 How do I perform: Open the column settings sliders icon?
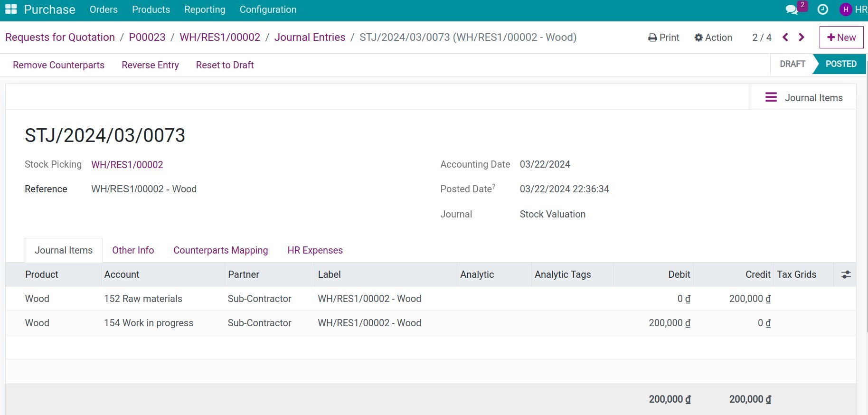(846, 274)
